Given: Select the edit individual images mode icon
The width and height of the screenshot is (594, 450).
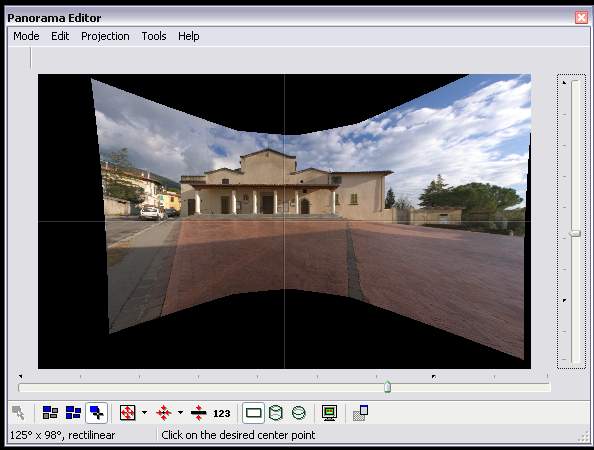Looking at the screenshot, I should click(50, 412).
